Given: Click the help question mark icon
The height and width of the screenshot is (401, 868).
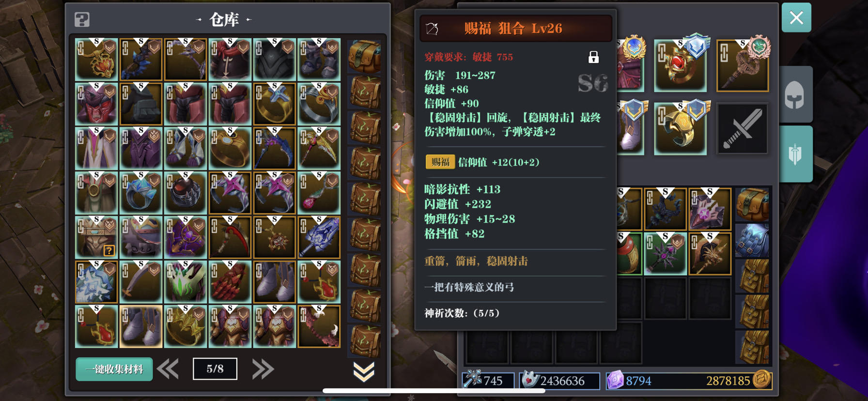Looking at the screenshot, I should pyautogui.click(x=82, y=20).
